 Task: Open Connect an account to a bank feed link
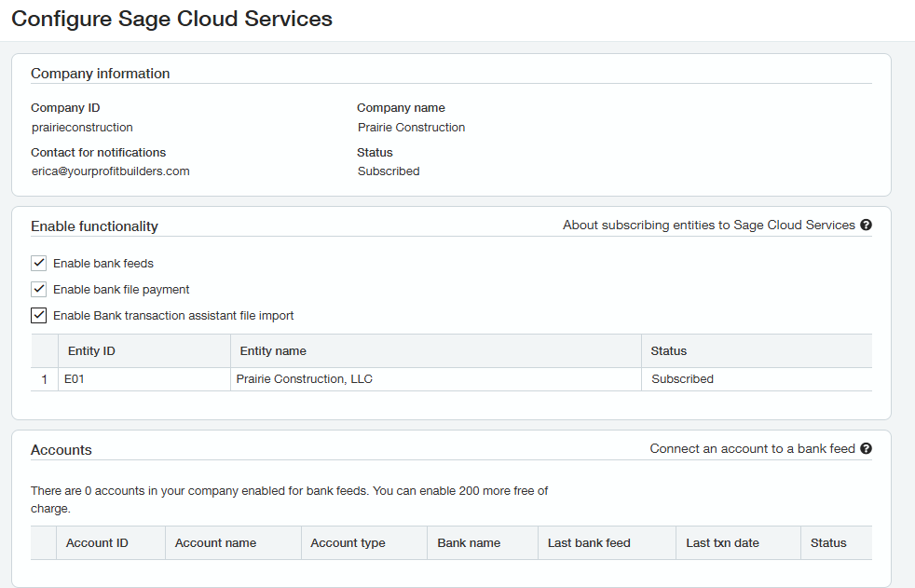pos(752,448)
